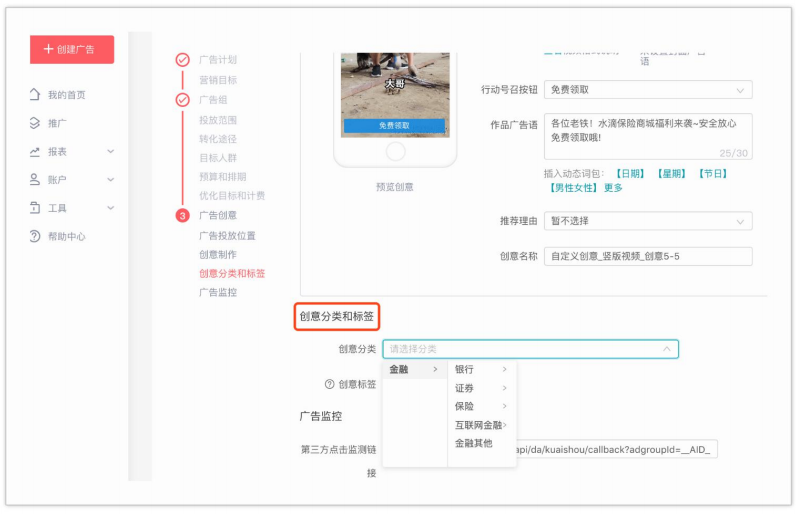This screenshot has width=801, height=514.
Task: Go to 营销目标 step
Action: coord(218,80)
